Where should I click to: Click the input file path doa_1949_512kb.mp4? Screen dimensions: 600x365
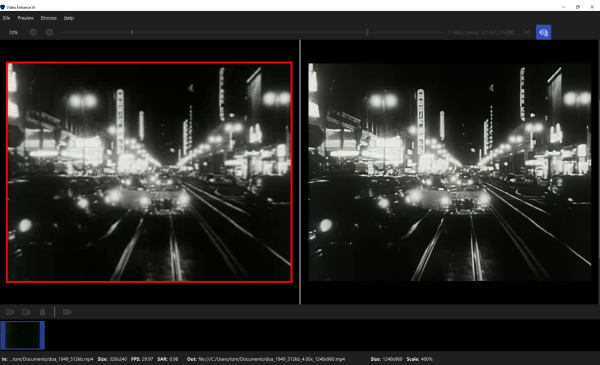pyautogui.click(x=51, y=359)
